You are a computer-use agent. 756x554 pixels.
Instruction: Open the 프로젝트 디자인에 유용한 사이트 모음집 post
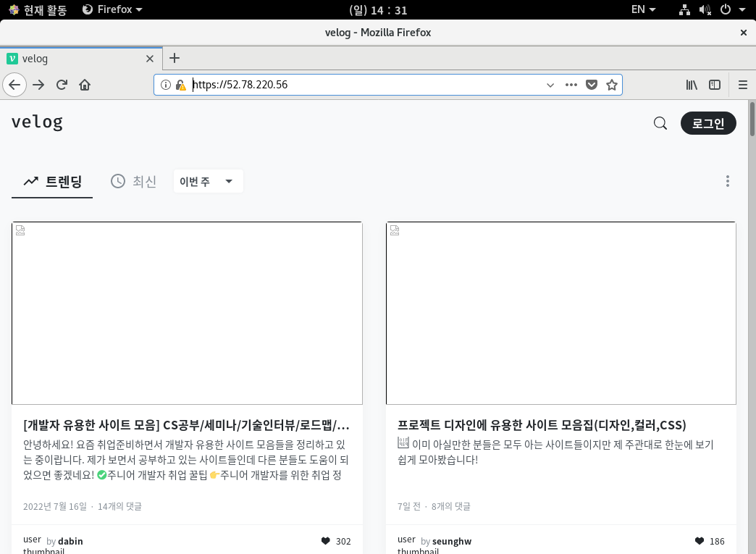(542, 425)
